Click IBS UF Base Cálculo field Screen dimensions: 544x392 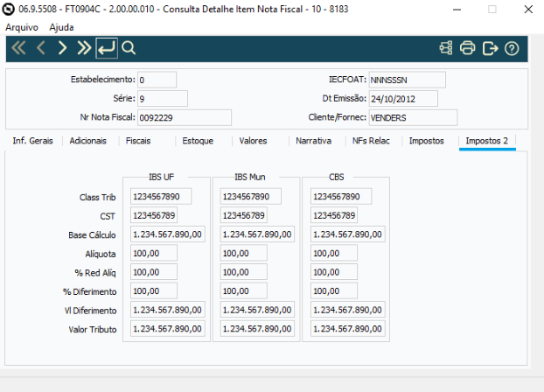(168, 234)
